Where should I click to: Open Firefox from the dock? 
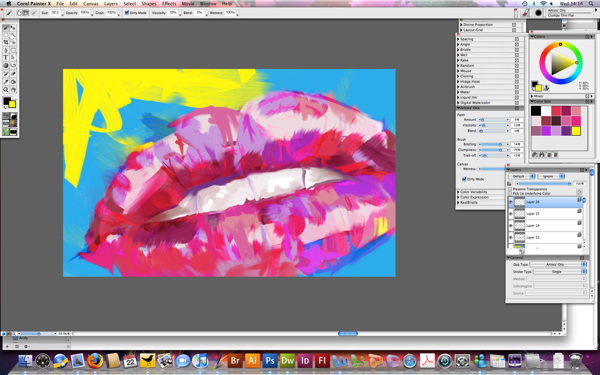(95, 360)
